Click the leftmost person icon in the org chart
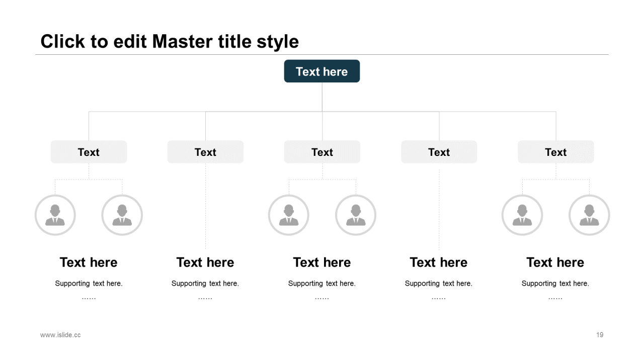 pyautogui.click(x=55, y=215)
